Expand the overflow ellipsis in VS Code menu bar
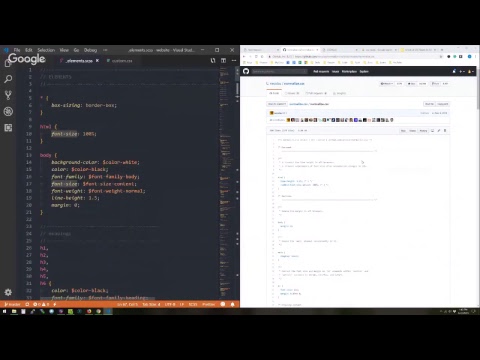480x360 pixels. pyautogui.click(x=105, y=50)
